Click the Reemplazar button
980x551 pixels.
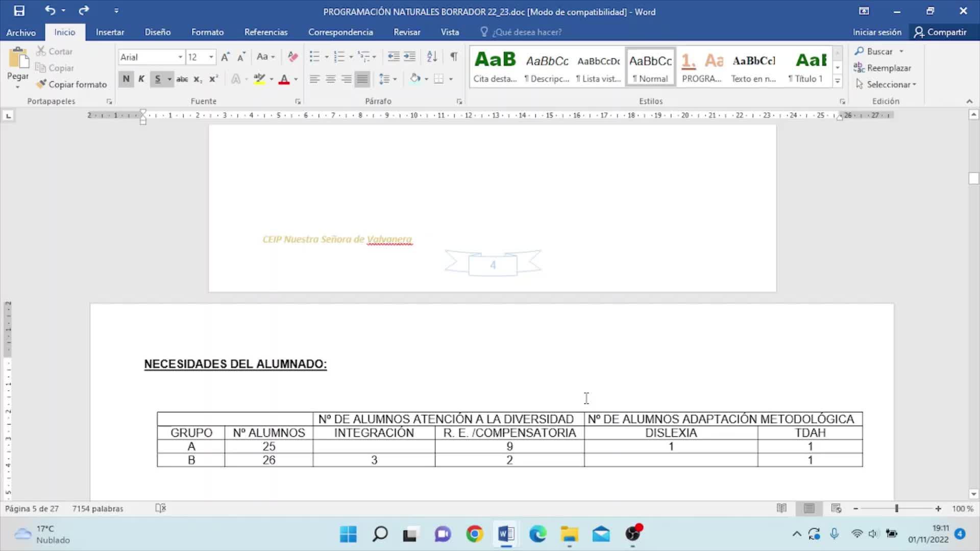click(x=888, y=68)
